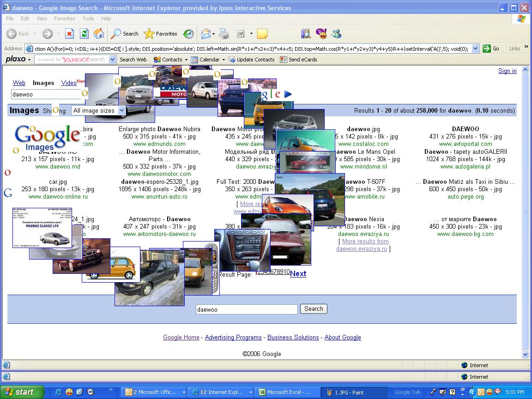Expand the Edit button dropdown arrow
This screenshot has width=532, height=399.
tap(251, 34)
